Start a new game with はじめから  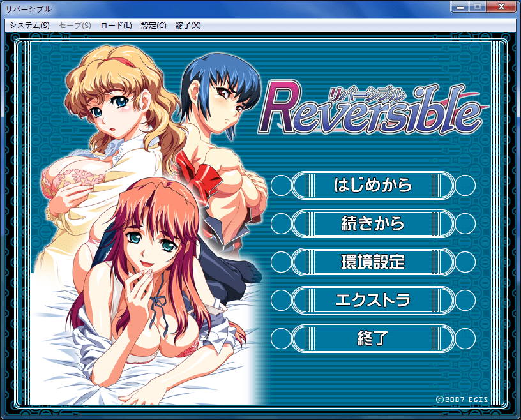[x=373, y=185]
